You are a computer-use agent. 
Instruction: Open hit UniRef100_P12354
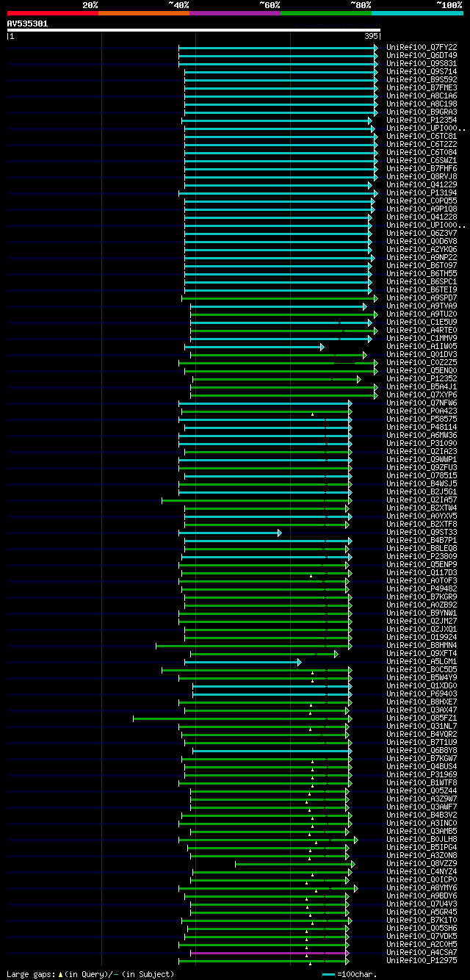point(422,120)
